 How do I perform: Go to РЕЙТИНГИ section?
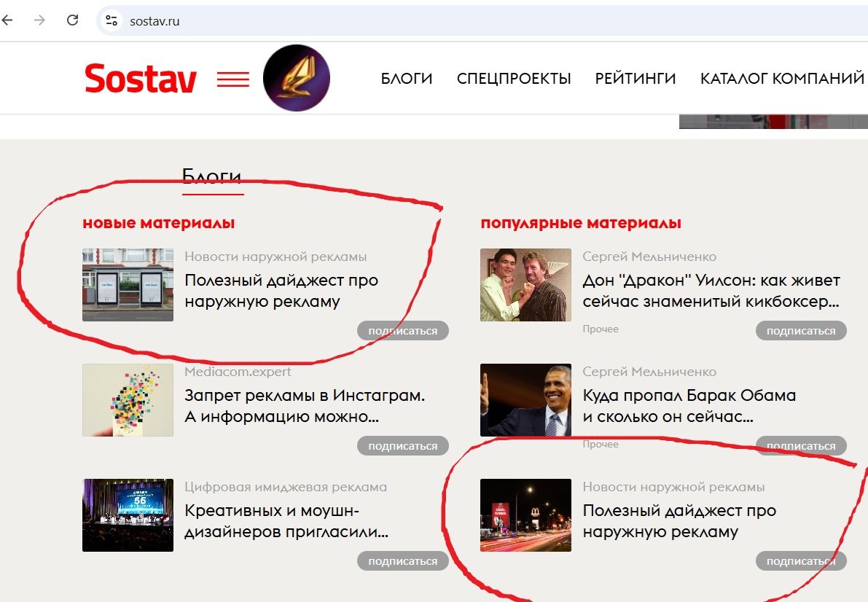pyautogui.click(x=636, y=78)
